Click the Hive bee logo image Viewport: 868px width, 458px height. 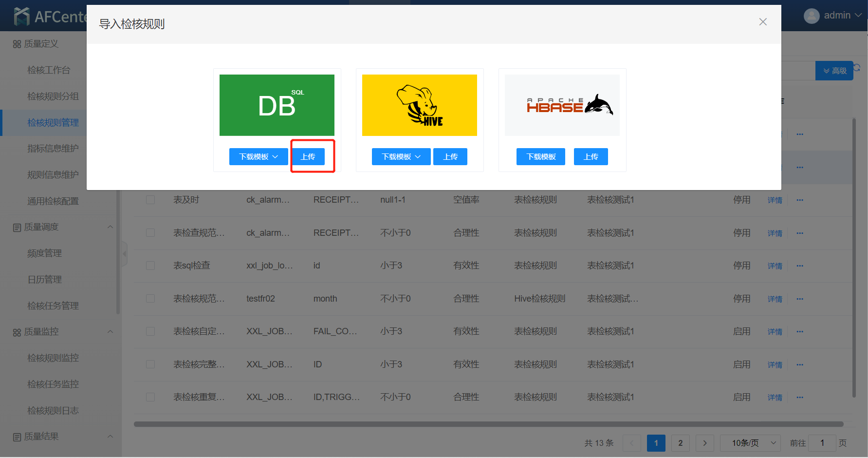[419, 105]
